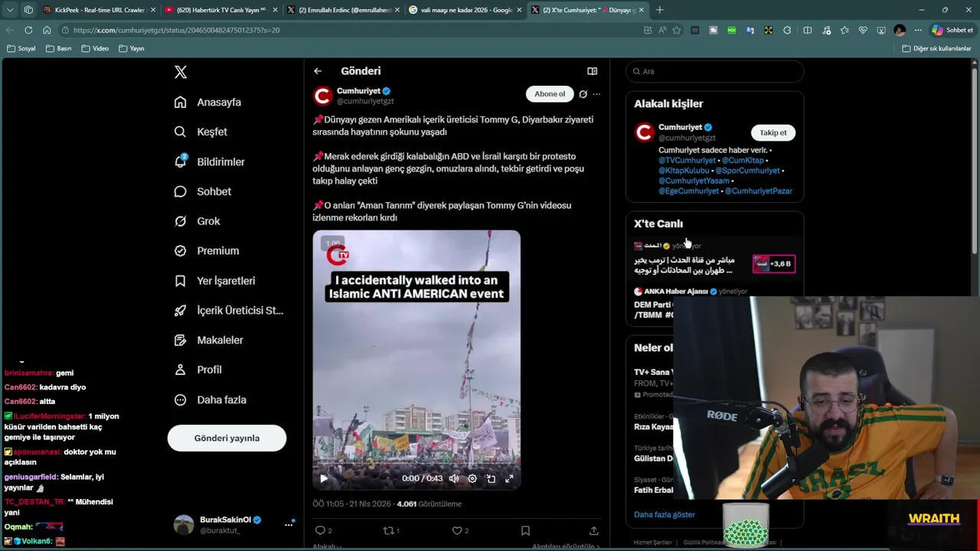Open Profil page
Viewport: 980px width, 551px height.
198,370
